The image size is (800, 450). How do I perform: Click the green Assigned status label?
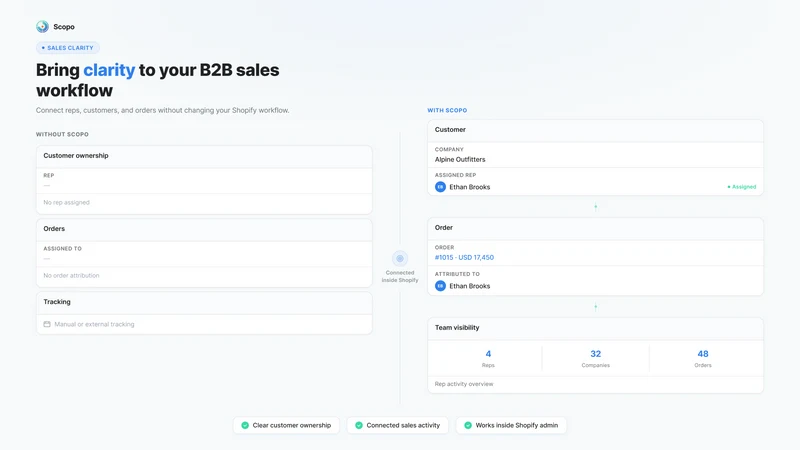pyautogui.click(x=742, y=187)
